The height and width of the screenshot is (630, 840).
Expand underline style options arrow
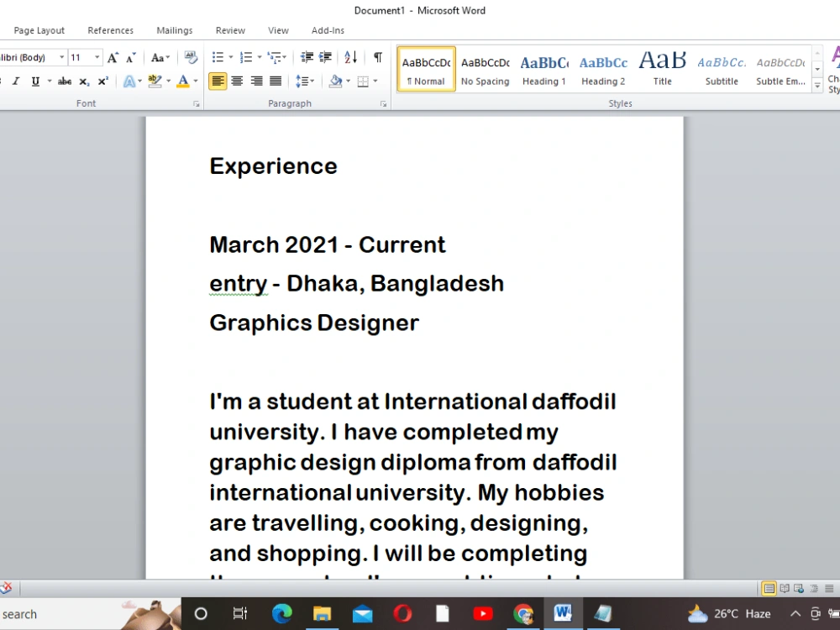pyautogui.click(x=50, y=81)
